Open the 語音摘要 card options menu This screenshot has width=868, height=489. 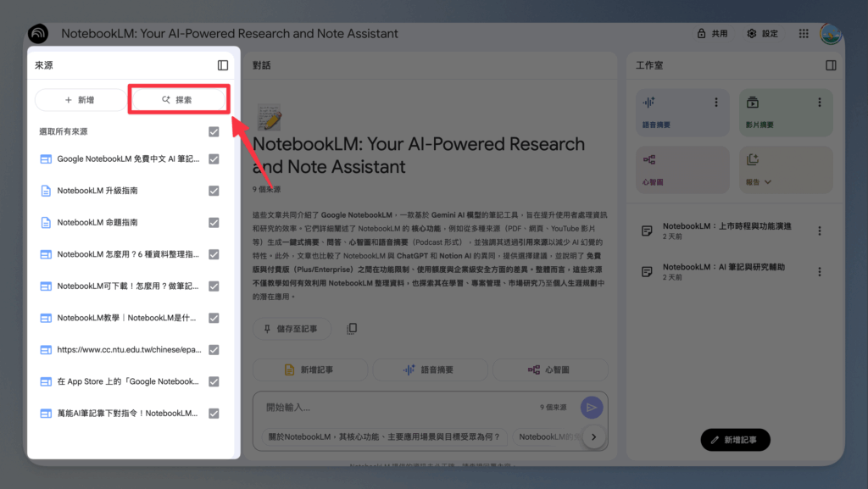click(715, 103)
